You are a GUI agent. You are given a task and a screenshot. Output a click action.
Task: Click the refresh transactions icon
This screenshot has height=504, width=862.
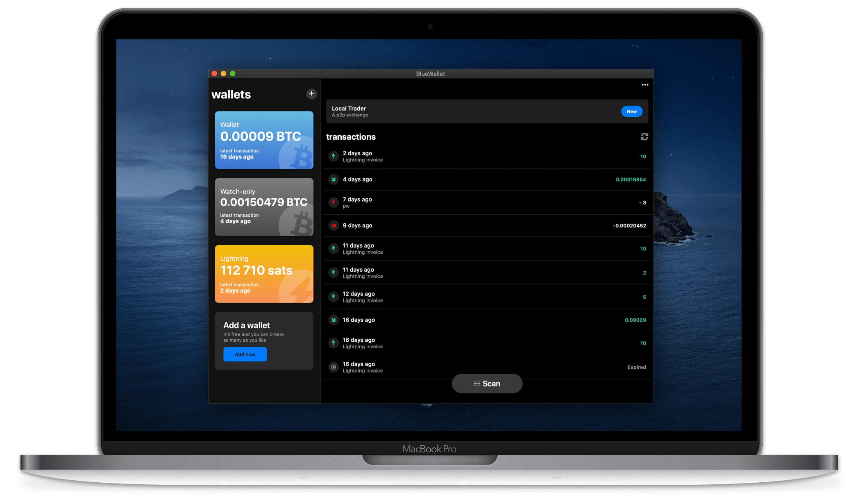(x=644, y=136)
